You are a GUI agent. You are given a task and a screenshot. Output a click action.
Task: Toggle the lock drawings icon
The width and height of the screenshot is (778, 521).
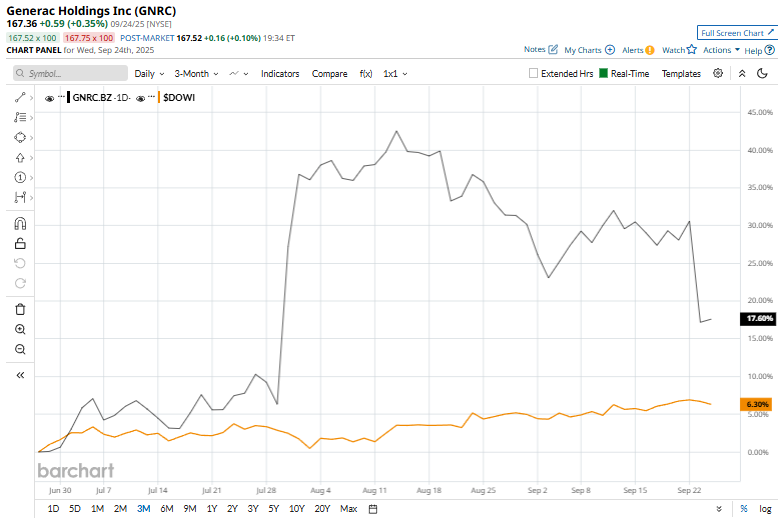[20, 243]
